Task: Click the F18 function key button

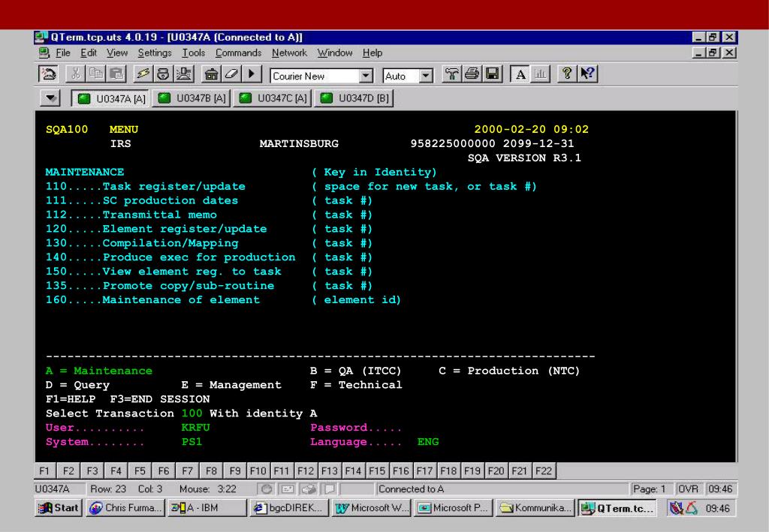Action: tap(448, 470)
